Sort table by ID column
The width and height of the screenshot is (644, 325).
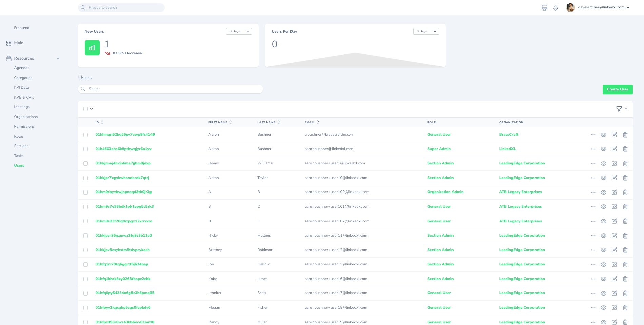pos(99,122)
